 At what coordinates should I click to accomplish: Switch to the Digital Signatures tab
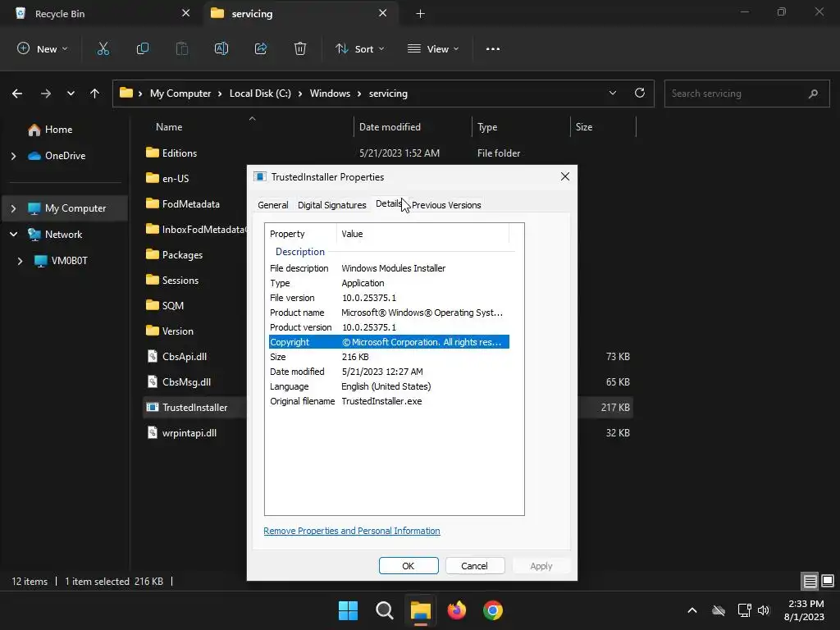coord(332,204)
